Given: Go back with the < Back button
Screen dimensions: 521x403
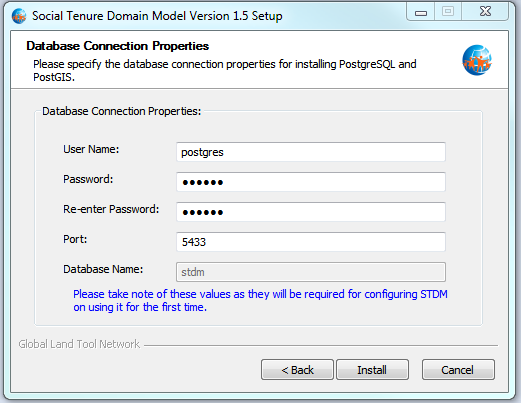Looking at the screenshot, I should coord(297,370).
